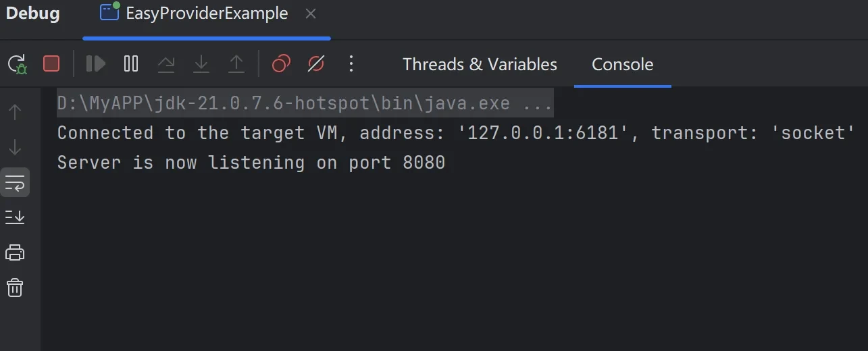Click the Step Out arrow icon

point(236,63)
